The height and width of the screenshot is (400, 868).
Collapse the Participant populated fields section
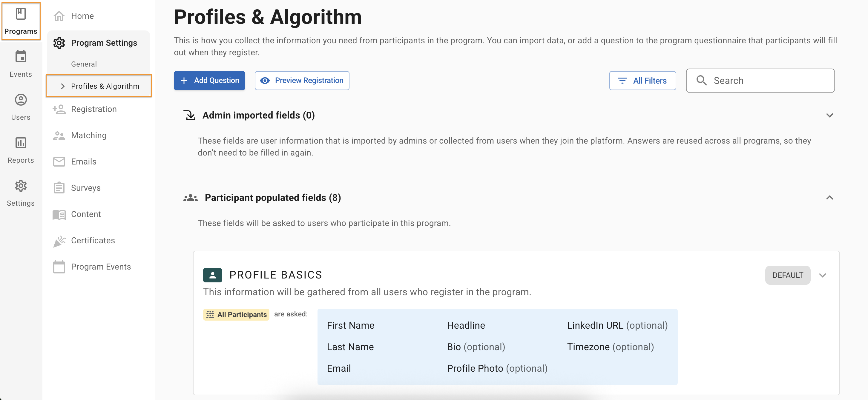pos(829,198)
